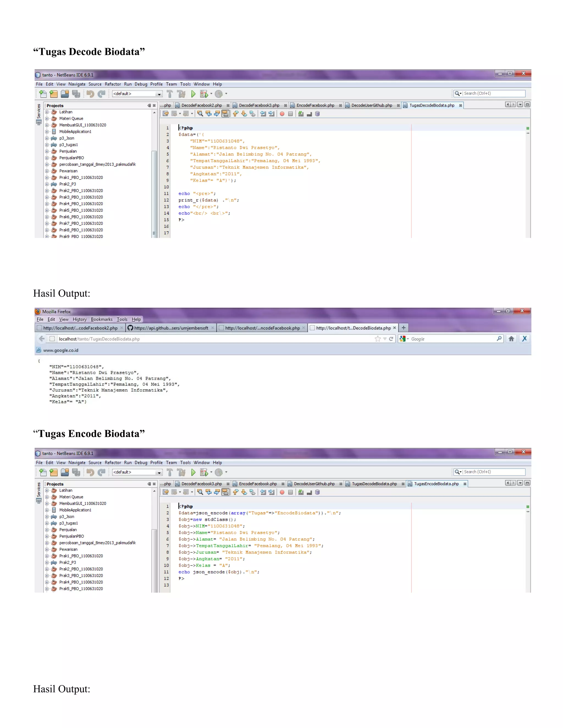Click Run Project green arrow in upper NetBeans
Screen dimensions: 563x728
[x=193, y=94]
